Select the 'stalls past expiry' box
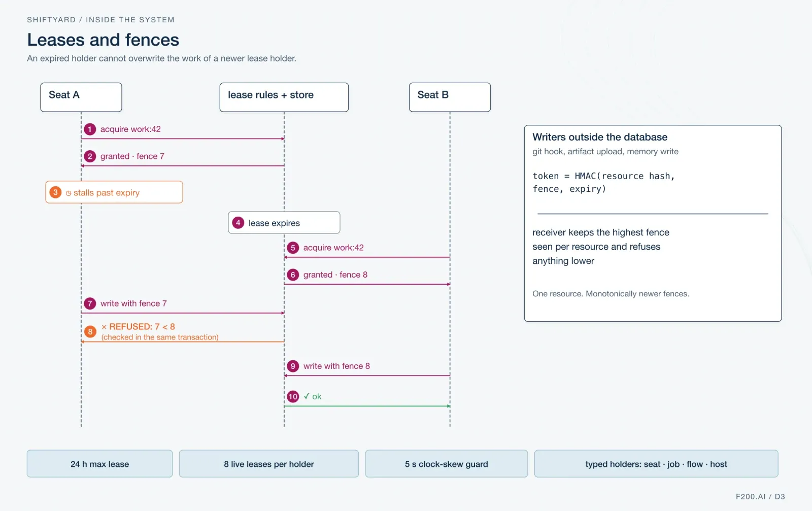The image size is (812, 511). (x=114, y=192)
